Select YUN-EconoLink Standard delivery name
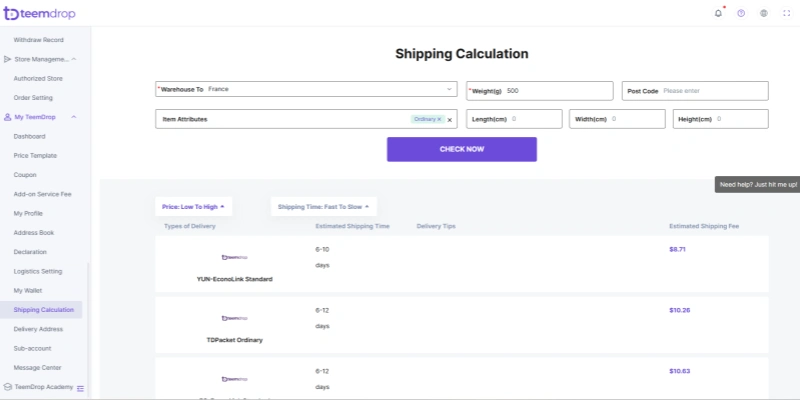 [x=235, y=279]
